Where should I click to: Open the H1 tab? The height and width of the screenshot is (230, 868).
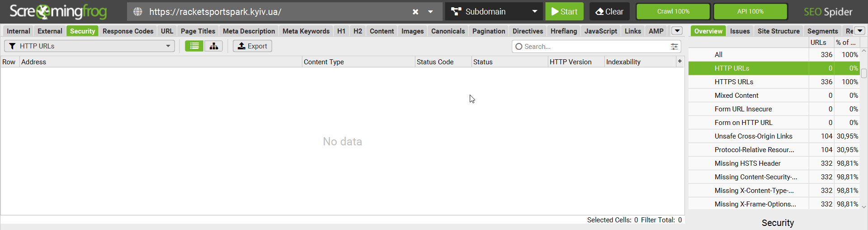(341, 31)
